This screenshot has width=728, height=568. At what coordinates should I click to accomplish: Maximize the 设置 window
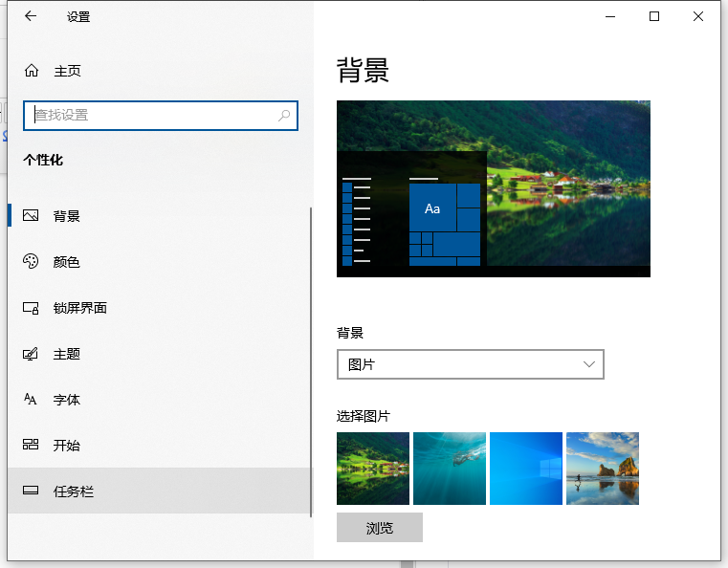(654, 16)
